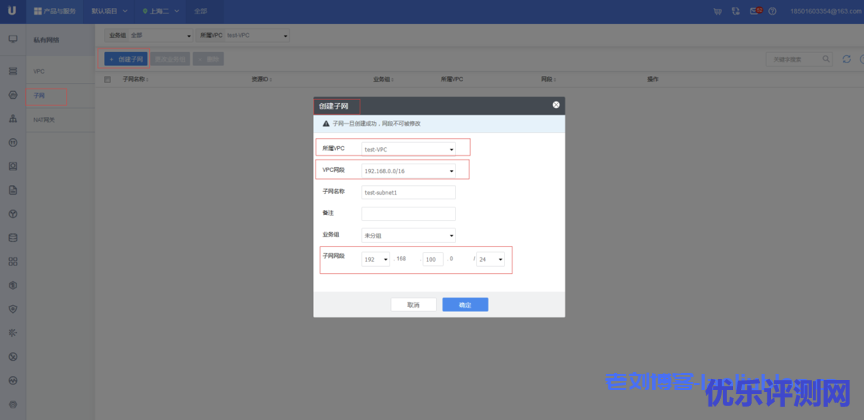Click the phone support icon in header
The height and width of the screenshot is (420, 864).
coord(736,11)
